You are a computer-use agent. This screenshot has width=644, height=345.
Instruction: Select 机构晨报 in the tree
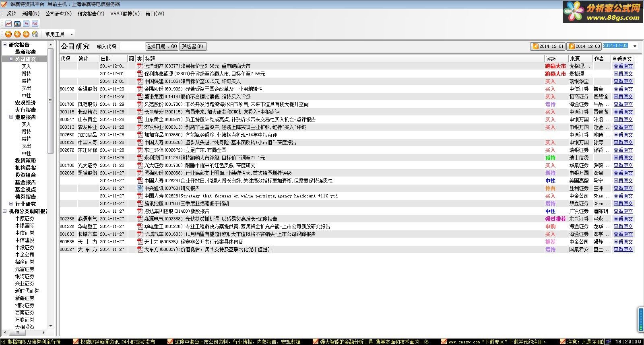coord(25,168)
